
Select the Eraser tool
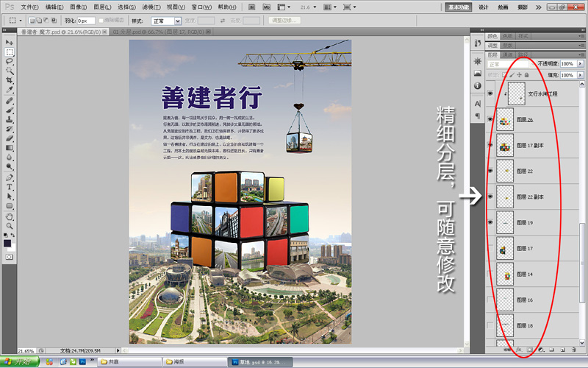tap(10, 138)
